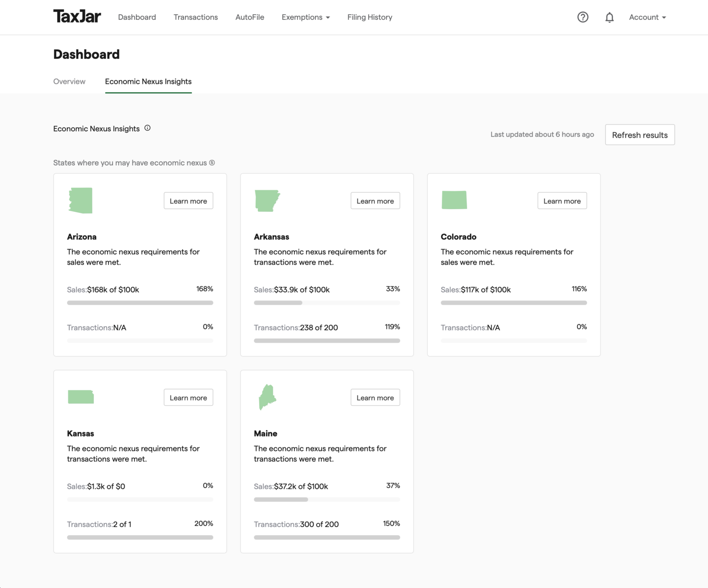
Task: Open the Transactions page
Action: [x=195, y=17]
